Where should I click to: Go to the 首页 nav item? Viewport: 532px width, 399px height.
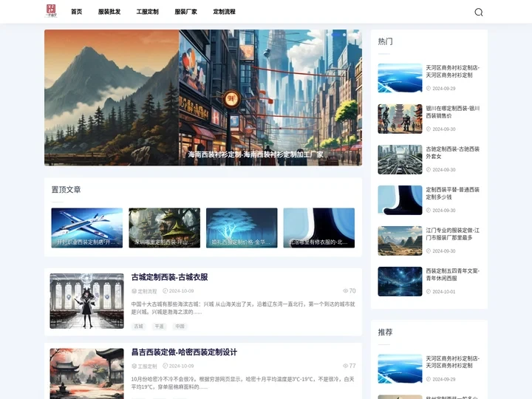pyautogui.click(x=77, y=12)
